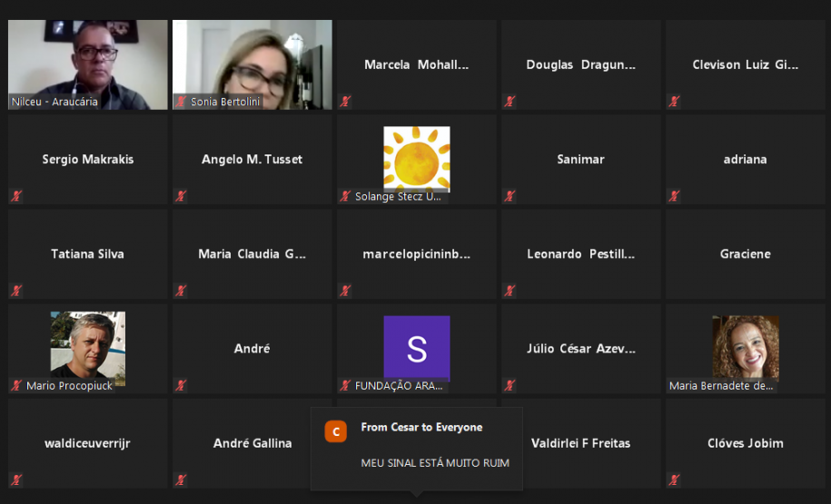Click Mario Procopiuck profile photo

click(x=88, y=348)
